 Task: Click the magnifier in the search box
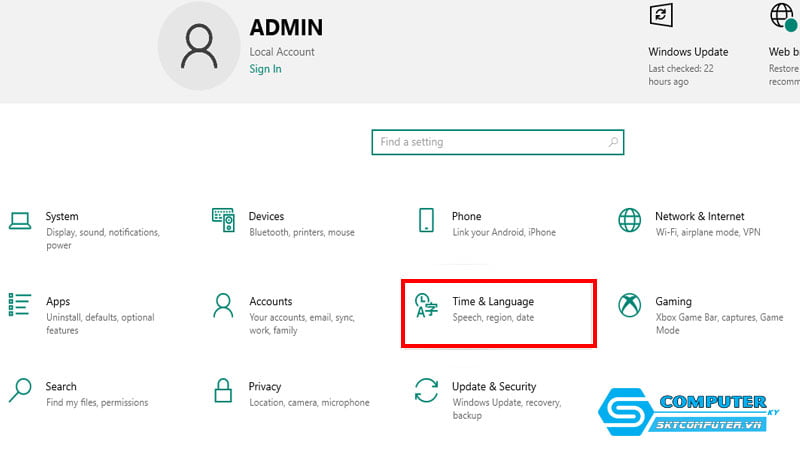613,142
